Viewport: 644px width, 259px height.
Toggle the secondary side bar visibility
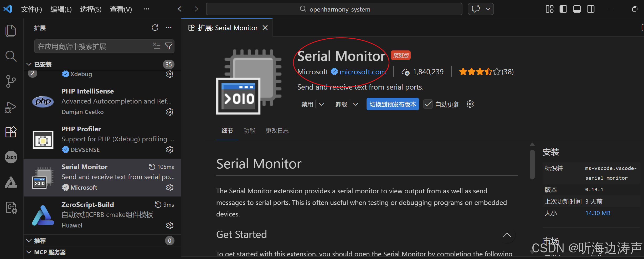click(x=590, y=9)
